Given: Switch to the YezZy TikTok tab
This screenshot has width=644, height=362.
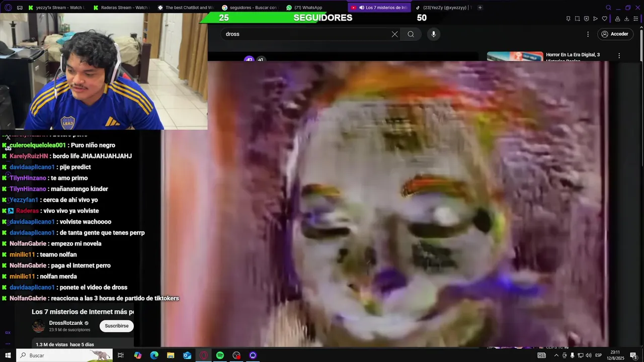Looking at the screenshot, I should point(444,8).
